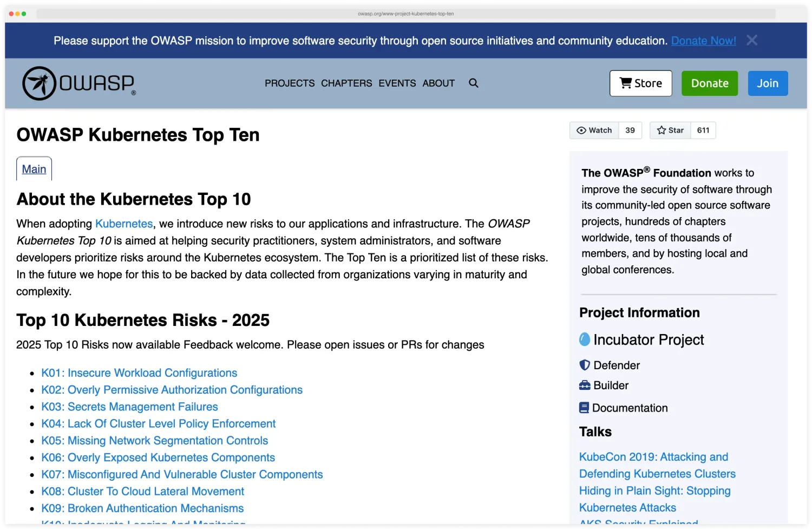The width and height of the screenshot is (812, 529).
Task: Open the watcher count 39
Action: [x=630, y=130]
